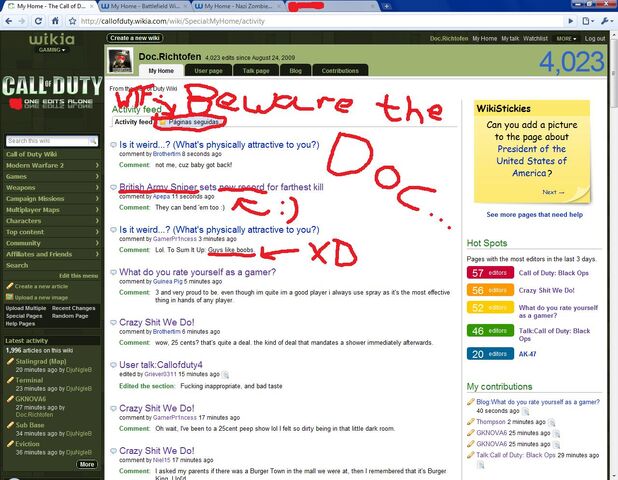Open My talk link in top bar
This screenshot has height=480, width=618.
[x=510, y=39]
